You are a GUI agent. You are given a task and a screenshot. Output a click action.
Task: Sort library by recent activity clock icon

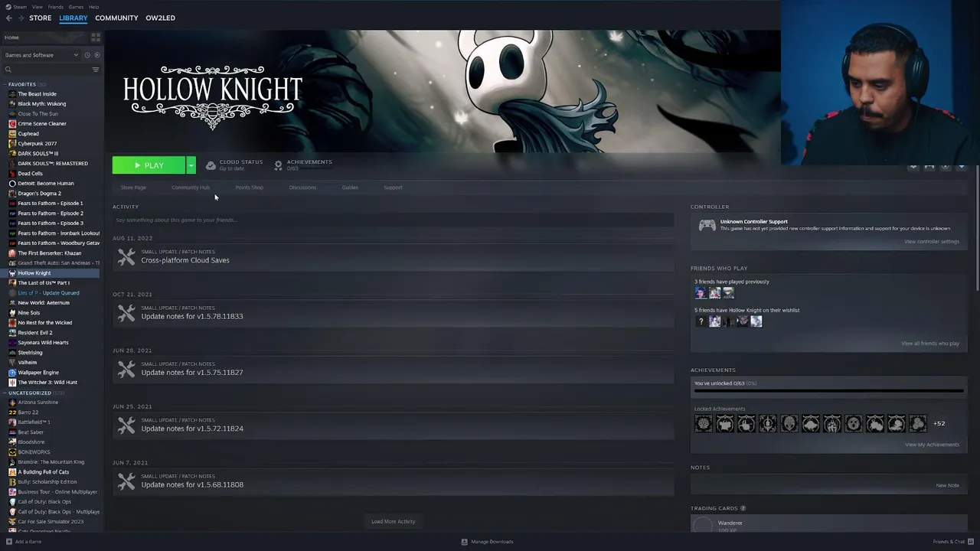(87, 55)
